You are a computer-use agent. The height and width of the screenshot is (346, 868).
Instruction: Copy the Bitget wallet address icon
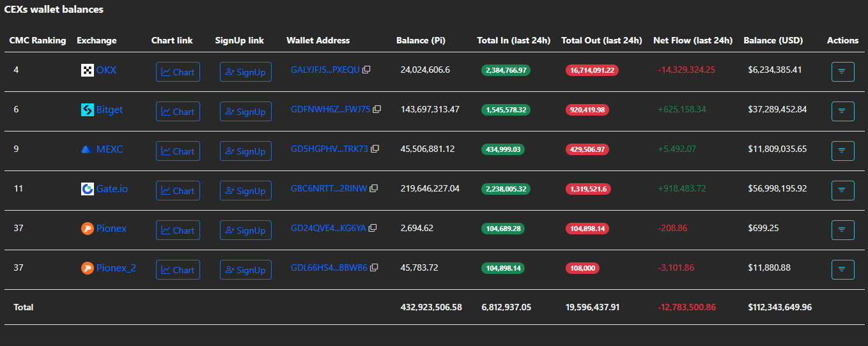click(377, 109)
